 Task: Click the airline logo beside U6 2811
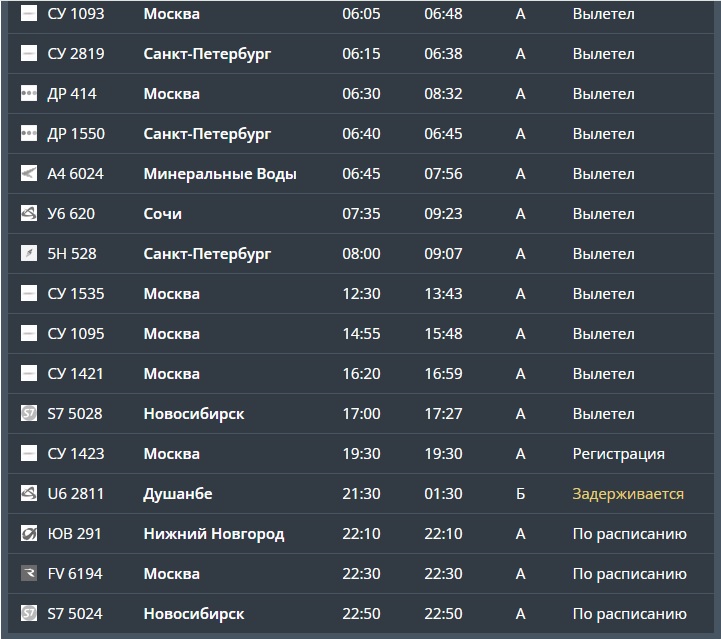[x=28, y=494]
